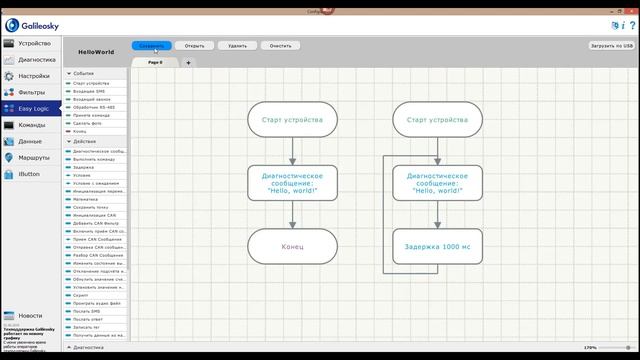Screen dimensions: 640x360
Task: Open the Настройки gear icon
Action: pos(9,76)
